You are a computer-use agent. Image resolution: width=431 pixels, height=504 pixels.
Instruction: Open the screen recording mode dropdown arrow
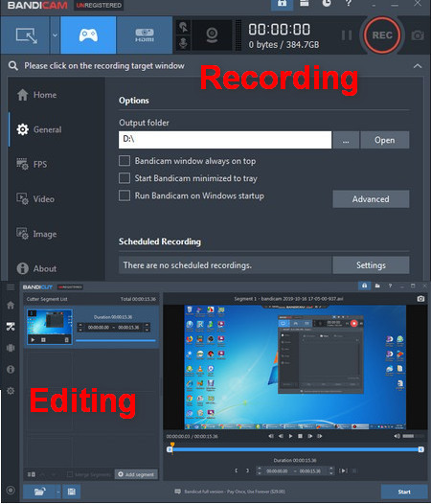coord(55,35)
